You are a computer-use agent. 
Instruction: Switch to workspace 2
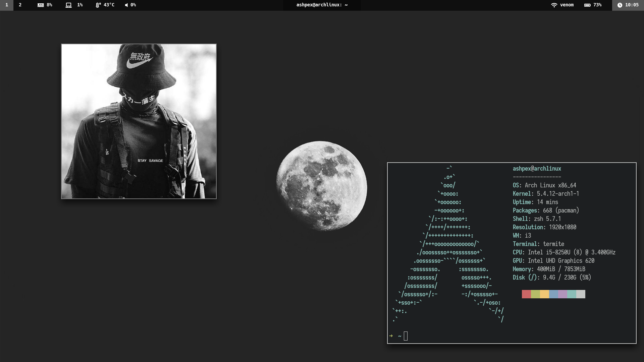click(20, 5)
